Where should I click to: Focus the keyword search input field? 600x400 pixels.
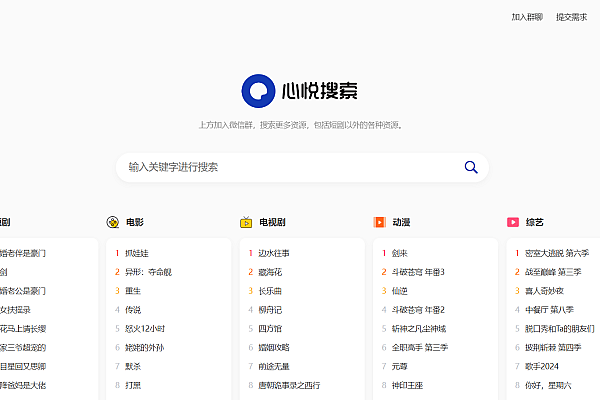coord(290,167)
